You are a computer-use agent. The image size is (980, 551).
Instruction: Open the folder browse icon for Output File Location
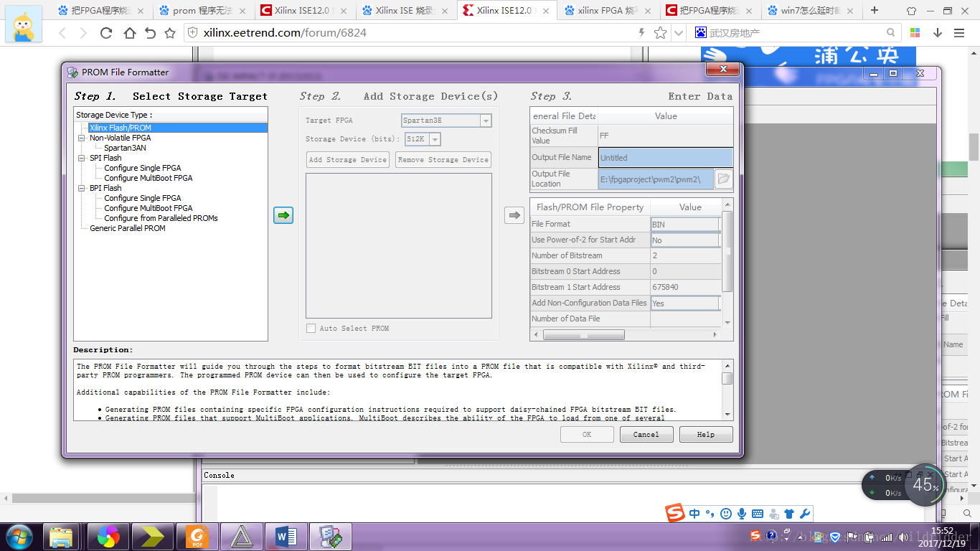click(x=723, y=179)
